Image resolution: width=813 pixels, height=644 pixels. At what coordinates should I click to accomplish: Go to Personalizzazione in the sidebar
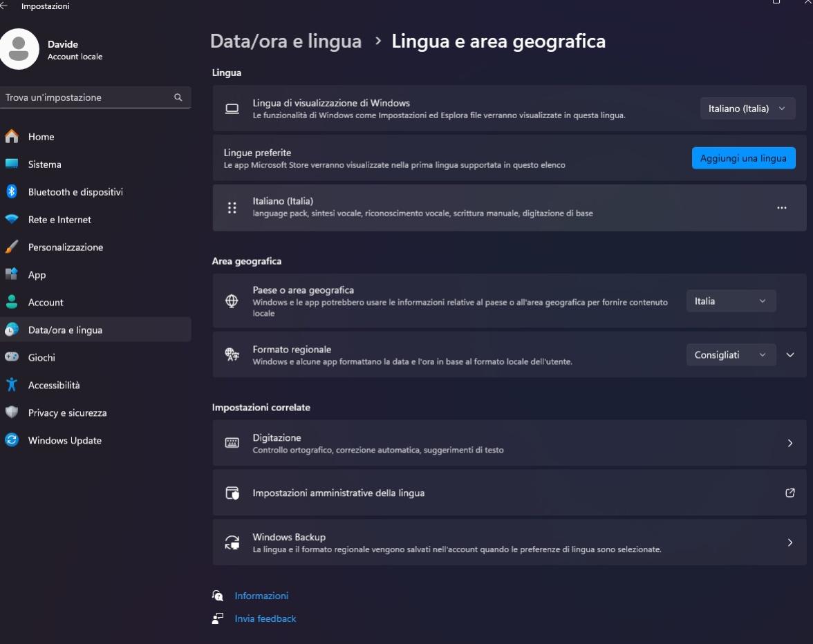[65, 247]
